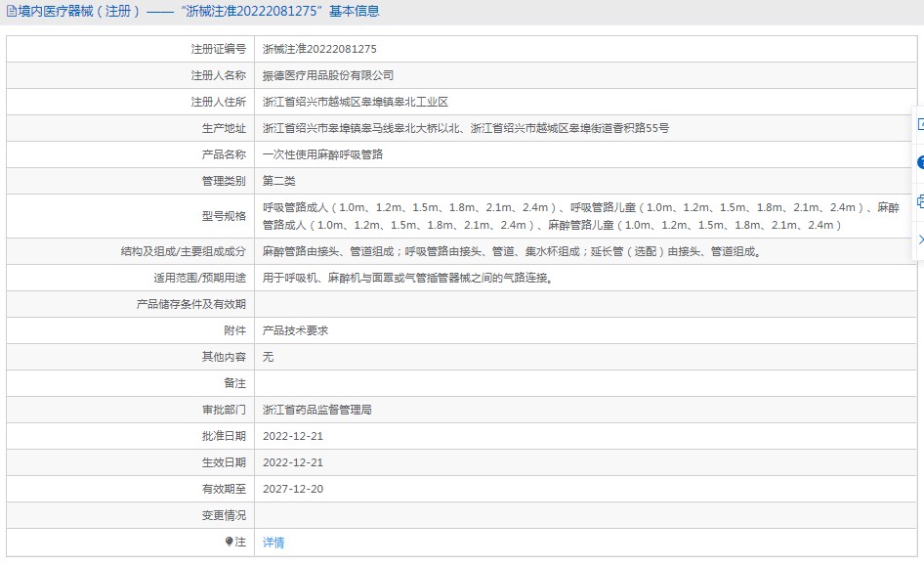
Task: Select the intended use text 用于呼吸机、麻醉机
Action: pyautogui.click(x=409, y=278)
